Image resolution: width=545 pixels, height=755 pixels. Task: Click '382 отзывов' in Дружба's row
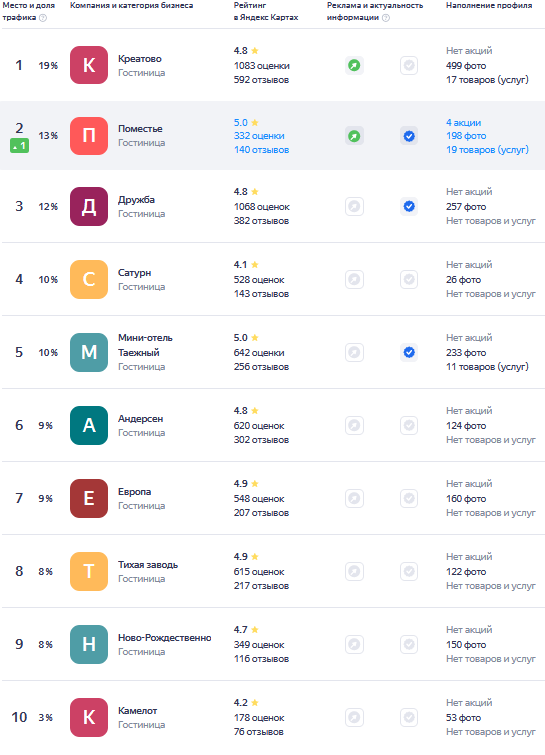[261, 221]
